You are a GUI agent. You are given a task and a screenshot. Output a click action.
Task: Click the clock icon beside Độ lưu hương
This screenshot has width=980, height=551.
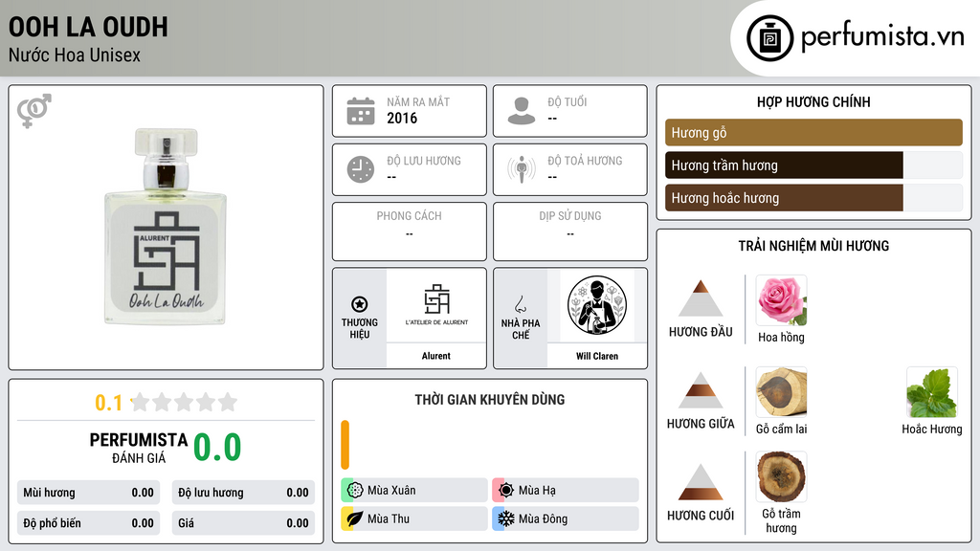[361, 169]
